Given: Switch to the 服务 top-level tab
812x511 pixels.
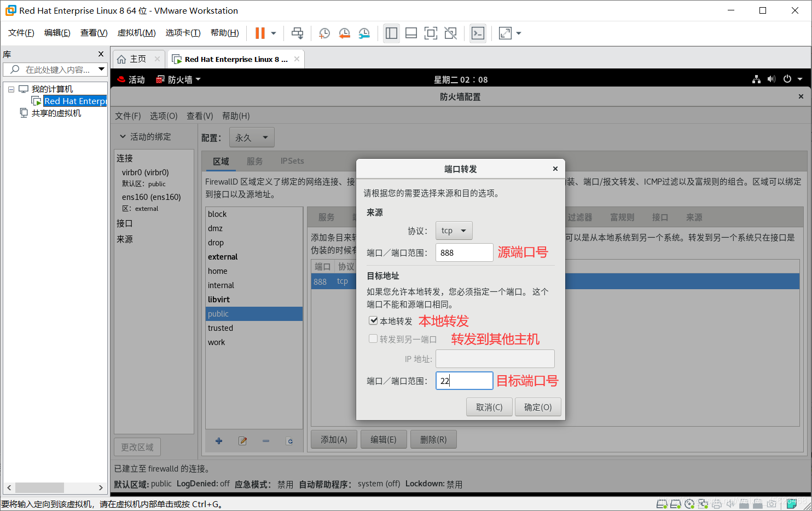Looking at the screenshot, I should click(254, 161).
